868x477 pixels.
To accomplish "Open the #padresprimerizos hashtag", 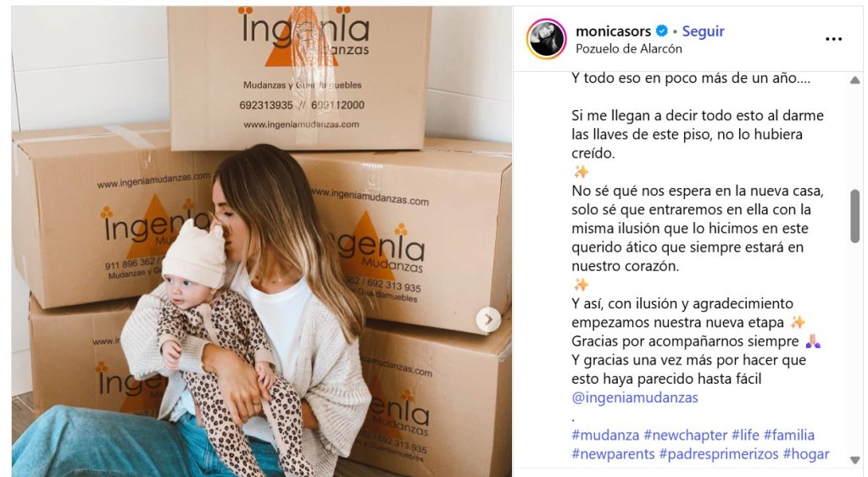I will (719, 454).
